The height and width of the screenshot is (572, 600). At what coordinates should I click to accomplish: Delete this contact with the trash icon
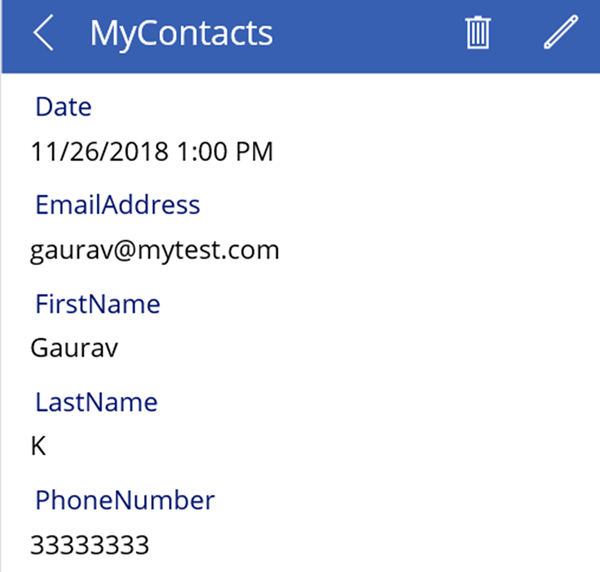tap(479, 34)
